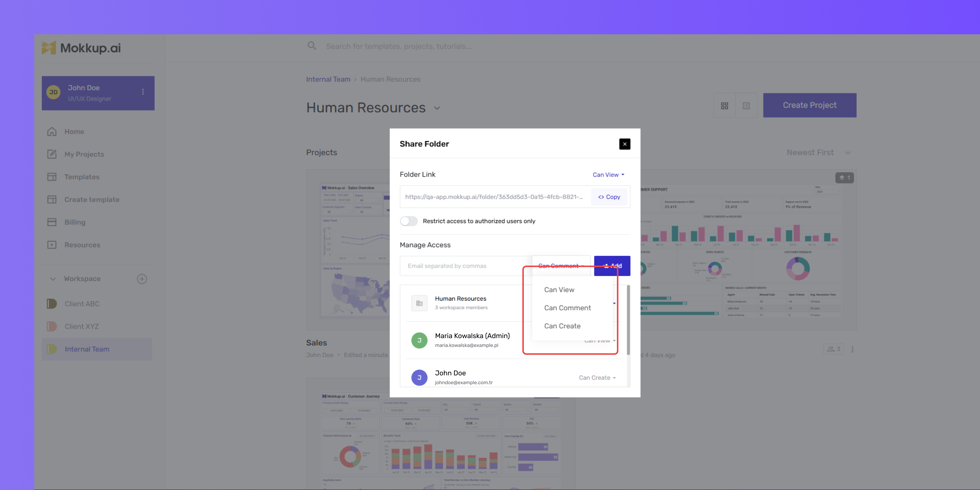Click the search magnifier icon

[x=312, y=46]
